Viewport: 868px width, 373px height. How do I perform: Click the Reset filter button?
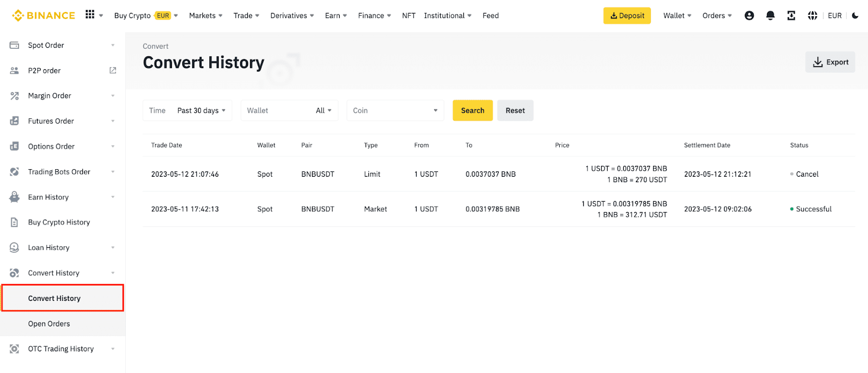click(515, 111)
